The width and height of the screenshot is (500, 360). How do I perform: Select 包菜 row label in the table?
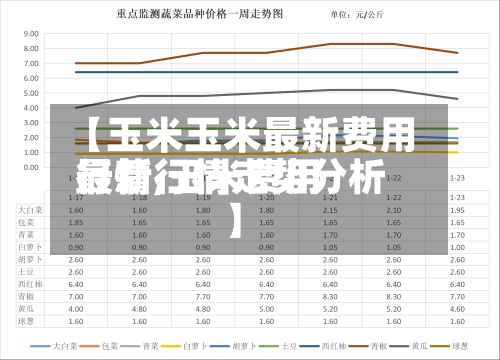26,222
